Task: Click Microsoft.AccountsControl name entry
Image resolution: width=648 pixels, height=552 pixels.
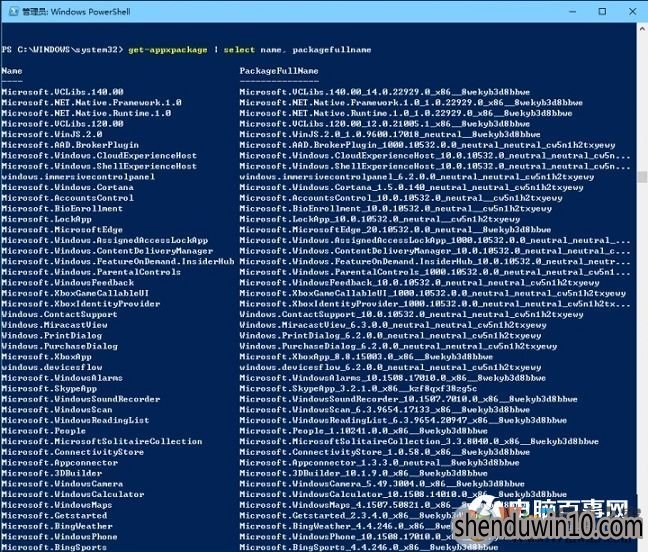Action: (x=67, y=198)
